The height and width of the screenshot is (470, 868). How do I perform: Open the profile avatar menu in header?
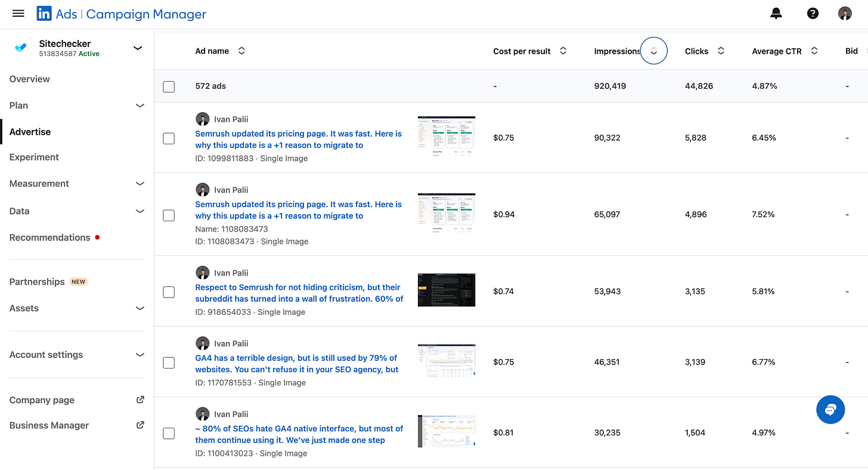click(845, 13)
